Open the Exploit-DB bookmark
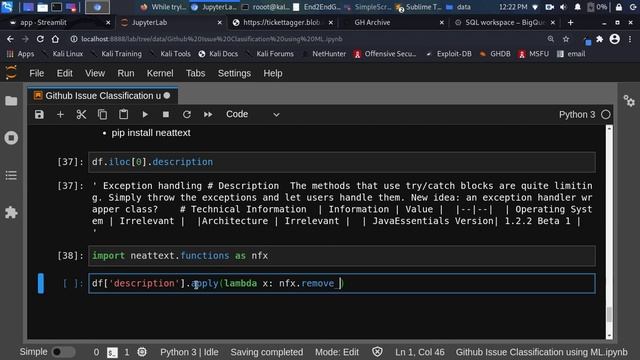This screenshot has height=360, width=640. point(449,54)
